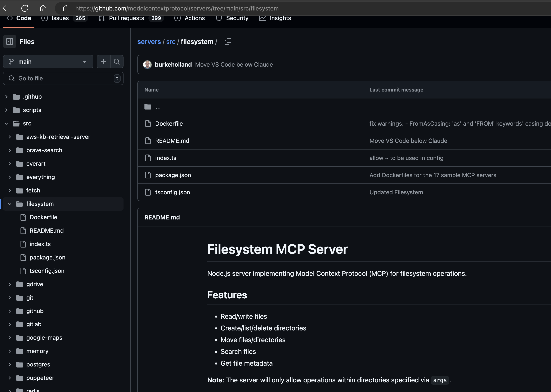Expand the scripts folder chevron
This screenshot has width=551, height=392.
[x=6, y=110]
